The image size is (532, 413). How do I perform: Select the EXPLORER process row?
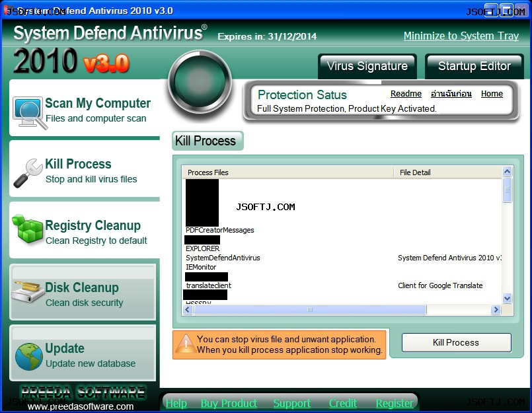[202, 248]
